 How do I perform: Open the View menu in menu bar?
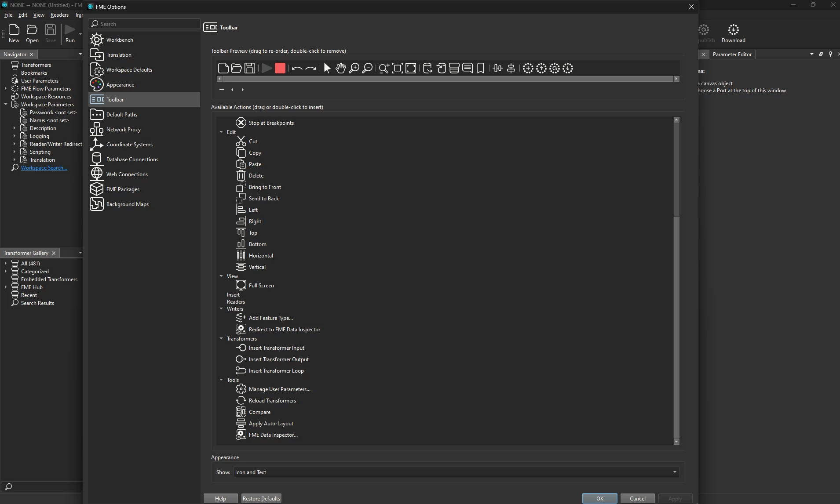tap(39, 15)
